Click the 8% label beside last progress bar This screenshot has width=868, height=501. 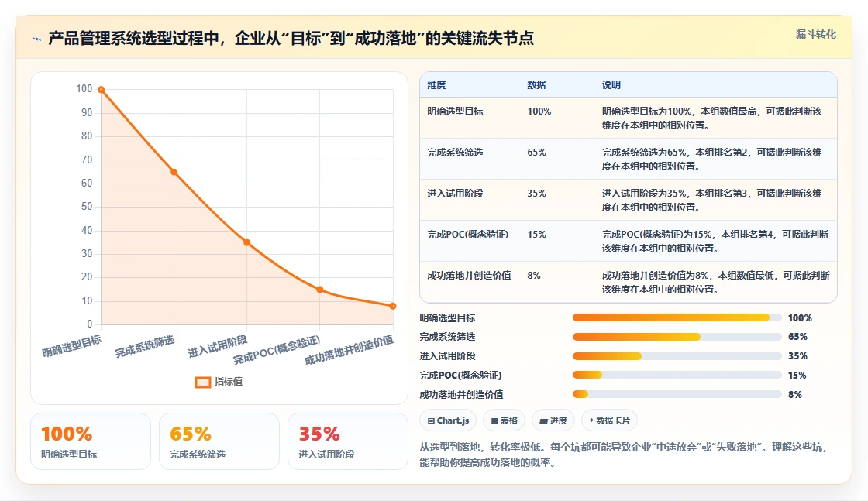795,395
